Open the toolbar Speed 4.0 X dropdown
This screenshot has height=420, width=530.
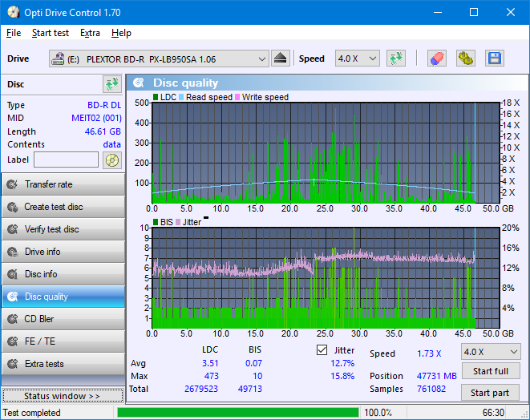point(358,59)
